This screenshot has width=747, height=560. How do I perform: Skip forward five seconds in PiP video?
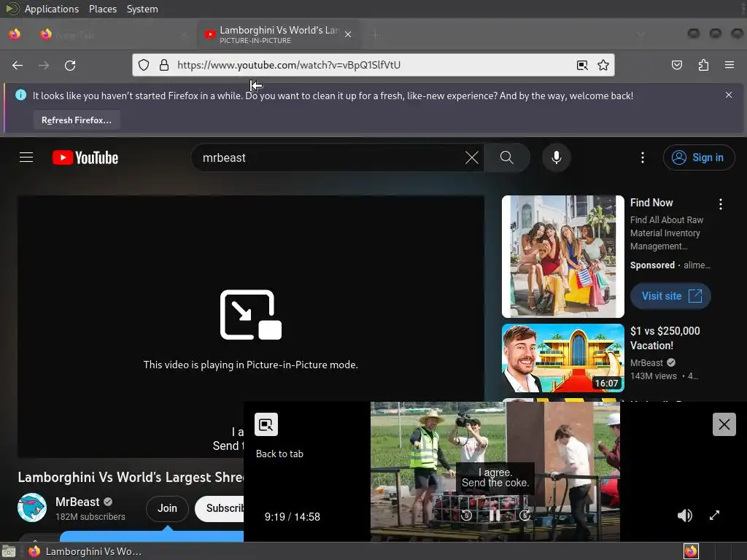(x=525, y=516)
